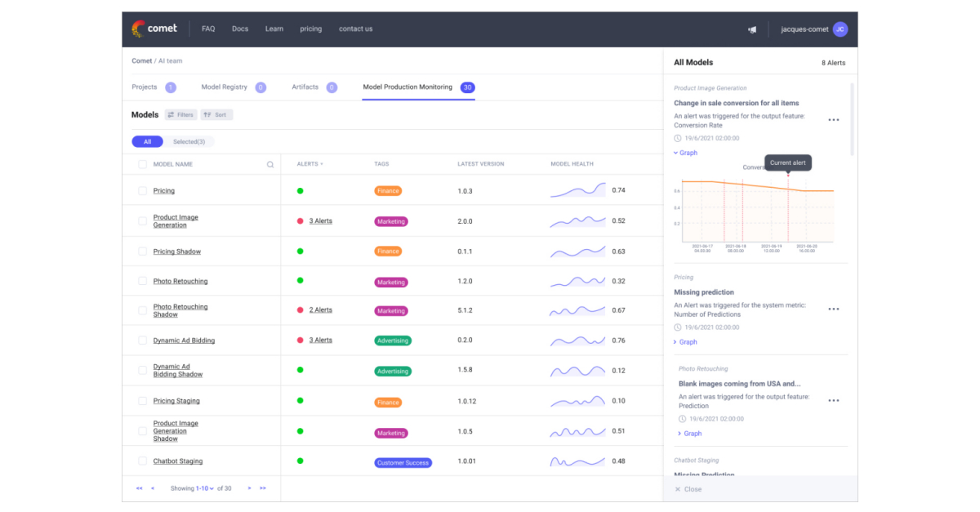Close the All Models alerts panel
The width and height of the screenshot is (980, 512).
click(x=687, y=488)
